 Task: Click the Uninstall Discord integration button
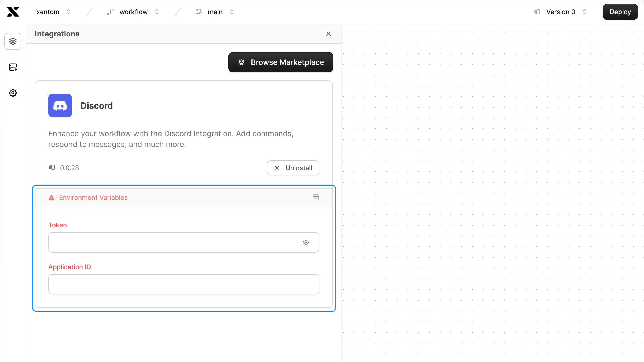tap(293, 168)
